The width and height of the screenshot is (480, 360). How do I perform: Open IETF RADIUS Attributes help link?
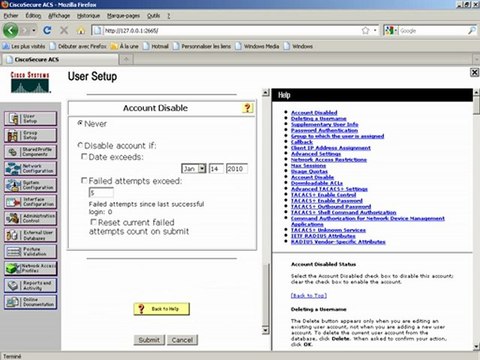(x=323, y=236)
